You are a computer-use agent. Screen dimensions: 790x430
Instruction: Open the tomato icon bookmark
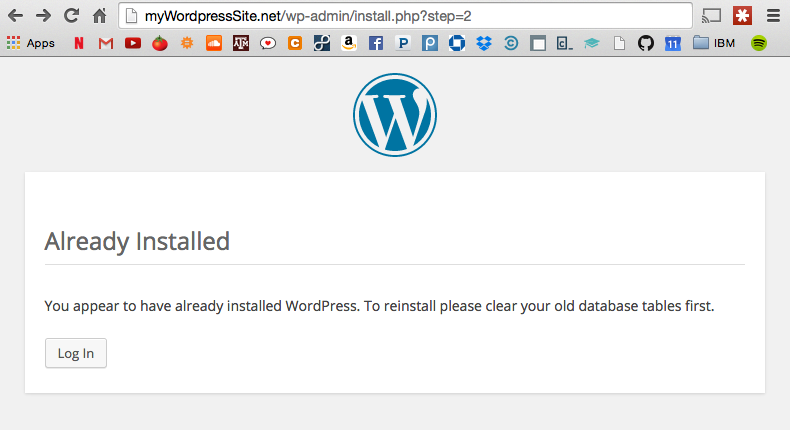160,43
